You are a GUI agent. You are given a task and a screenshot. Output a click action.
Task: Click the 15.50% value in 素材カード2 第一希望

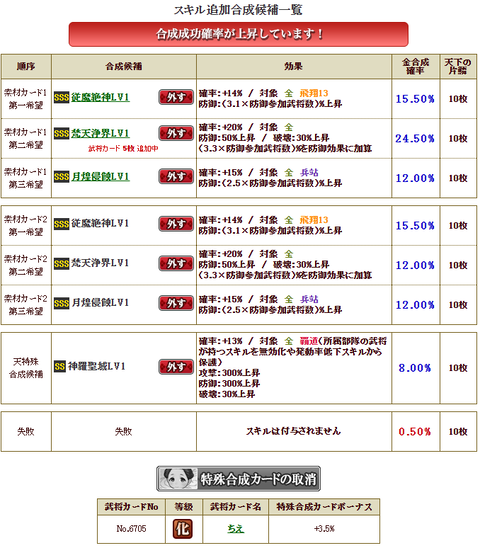click(x=415, y=226)
